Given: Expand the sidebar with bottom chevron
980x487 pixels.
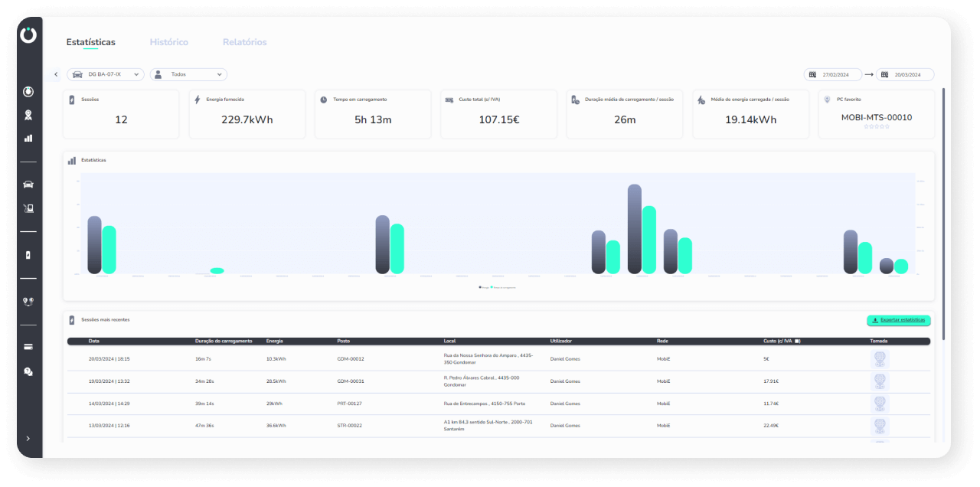Looking at the screenshot, I should pyautogui.click(x=28, y=439).
